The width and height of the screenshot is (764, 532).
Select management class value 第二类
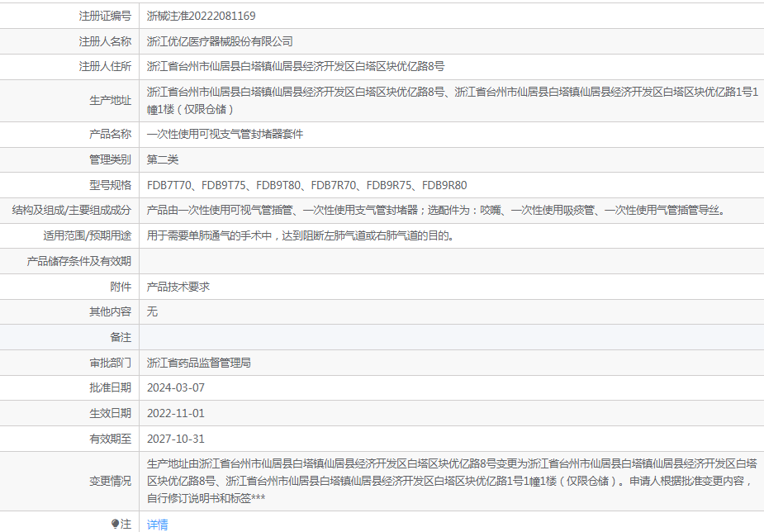pos(163,159)
